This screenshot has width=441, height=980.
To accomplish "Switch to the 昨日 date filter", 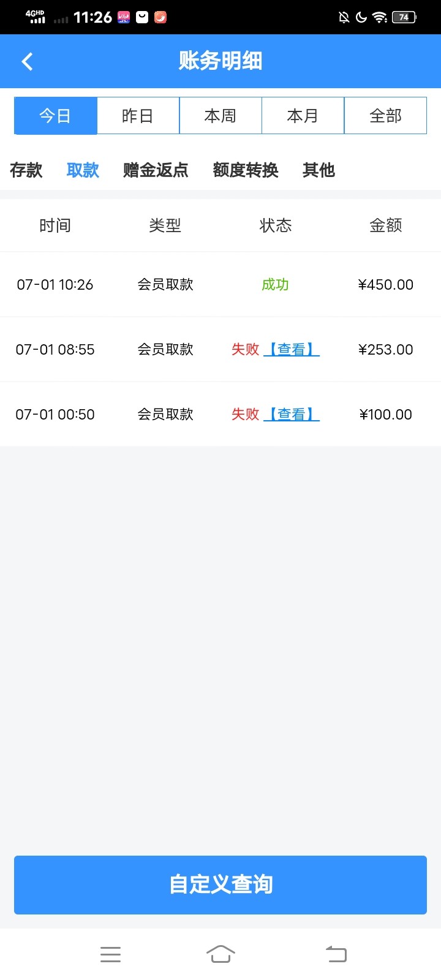I will pyautogui.click(x=138, y=116).
